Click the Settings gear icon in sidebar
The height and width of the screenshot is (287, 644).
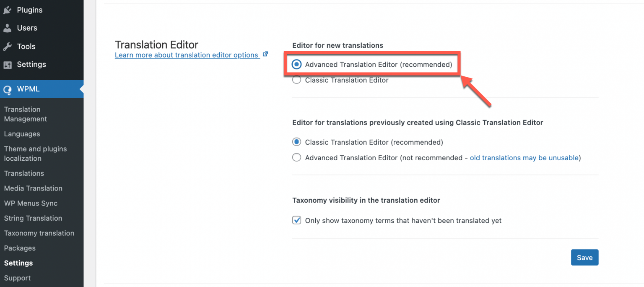[x=7, y=64]
